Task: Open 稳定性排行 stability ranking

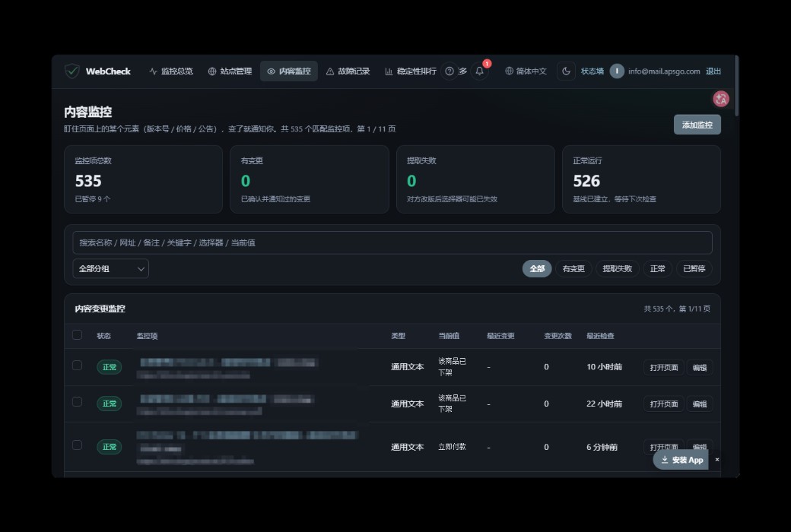Action: click(x=411, y=71)
